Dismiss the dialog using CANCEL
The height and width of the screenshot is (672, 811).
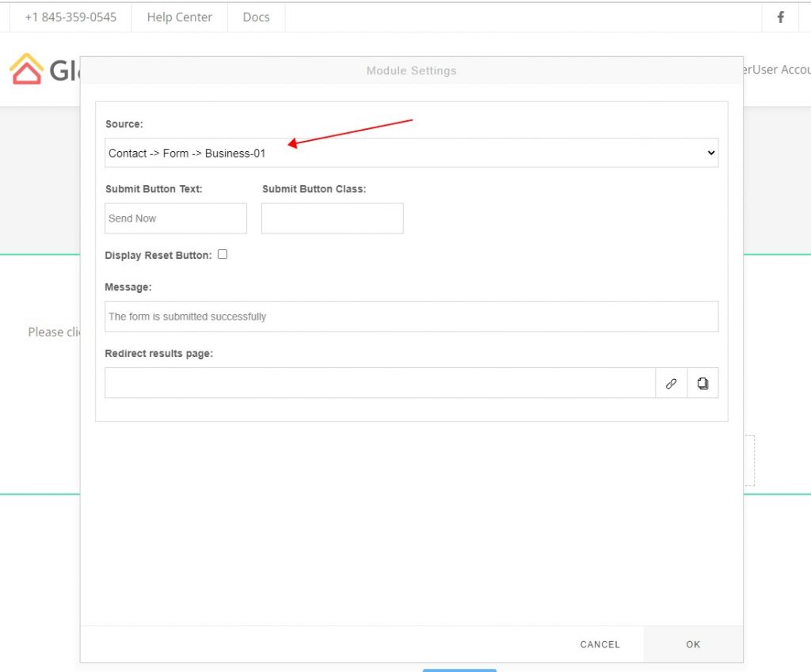(600, 644)
